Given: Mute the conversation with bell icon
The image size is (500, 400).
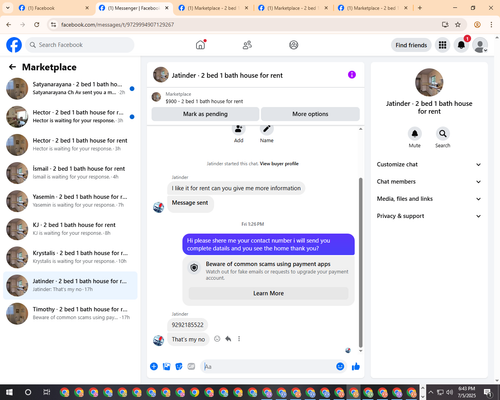Looking at the screenshot, I should tap(414, 134).
